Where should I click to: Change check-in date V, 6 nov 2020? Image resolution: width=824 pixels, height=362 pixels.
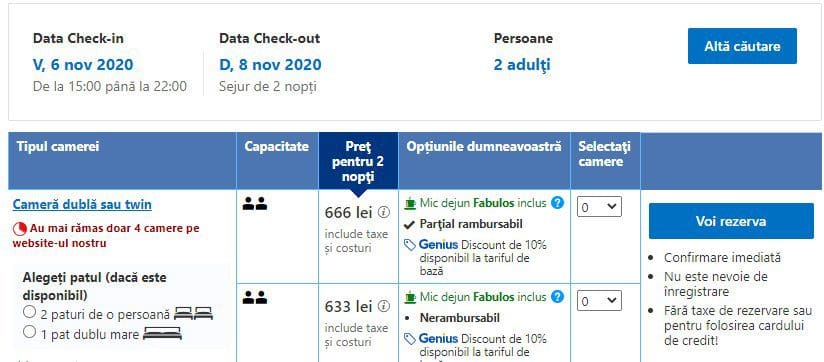point(83,65)
